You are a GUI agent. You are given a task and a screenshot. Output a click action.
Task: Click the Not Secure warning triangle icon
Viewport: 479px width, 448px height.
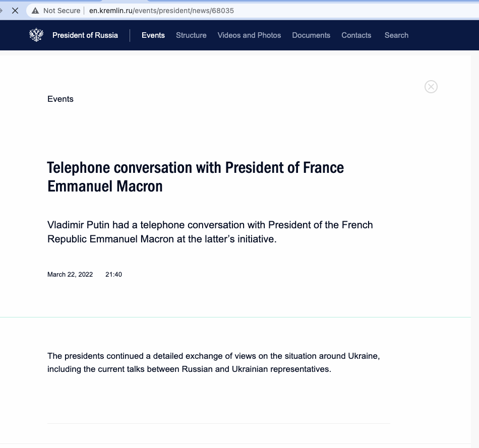tap(35, 11)
